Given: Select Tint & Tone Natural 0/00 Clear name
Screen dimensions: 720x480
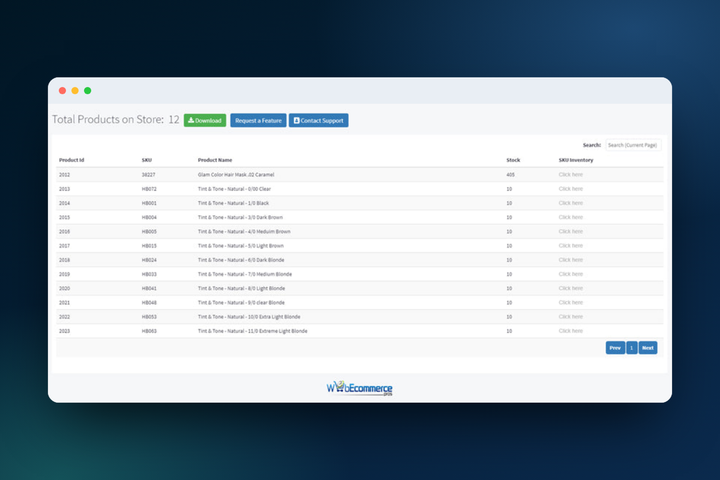Looking at the screenshot, I should 234,189.
